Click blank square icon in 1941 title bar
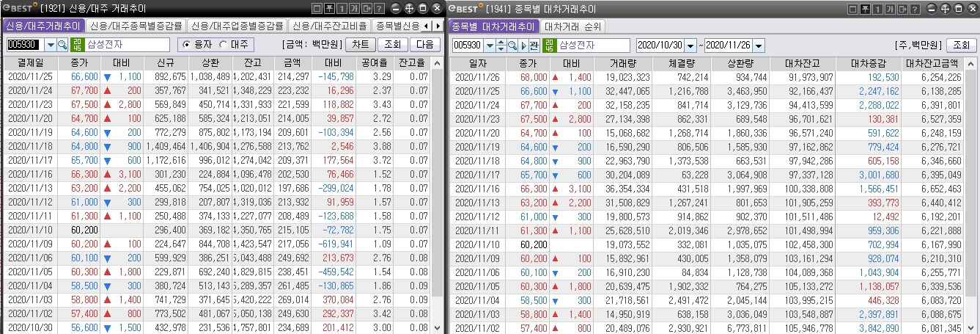980x334 pixels. (852, 9)
